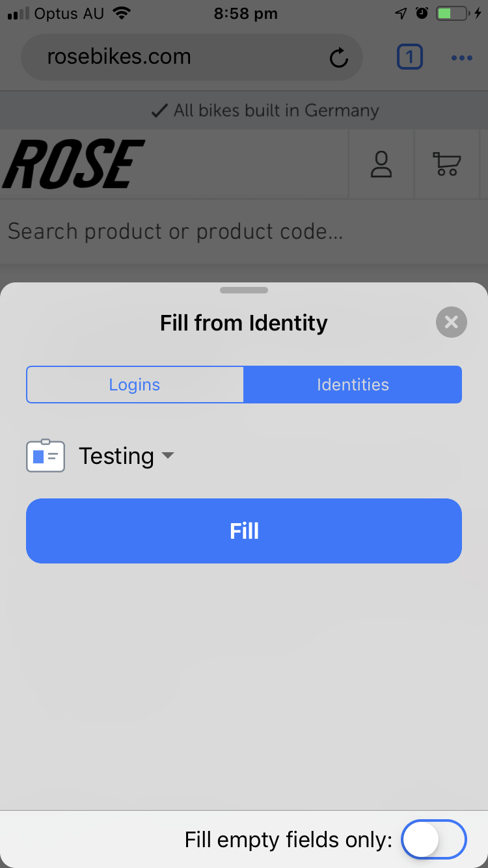Click the Wi-Fi icon in status bar

coord(121,12)
